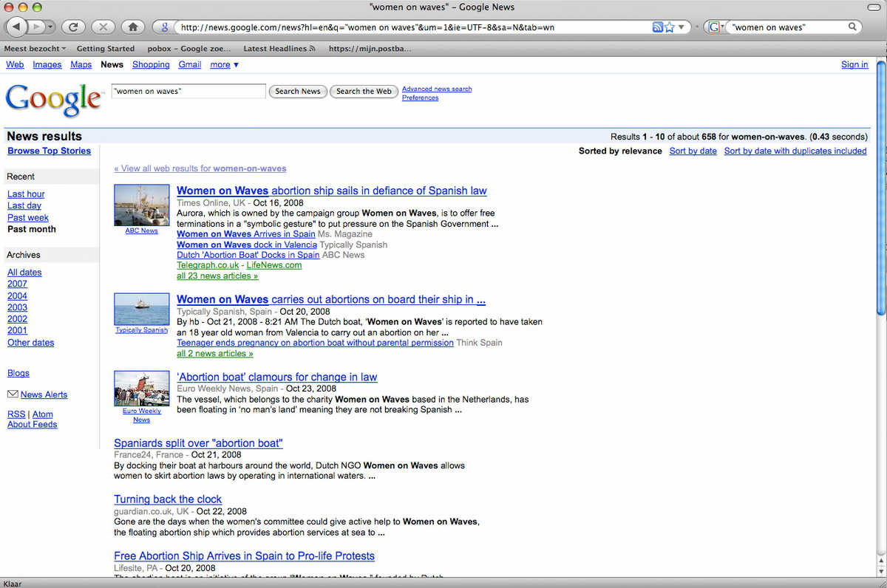Switch to the Images tab
Viewport: 887px width, 588px height.
[x=47, y=64]
